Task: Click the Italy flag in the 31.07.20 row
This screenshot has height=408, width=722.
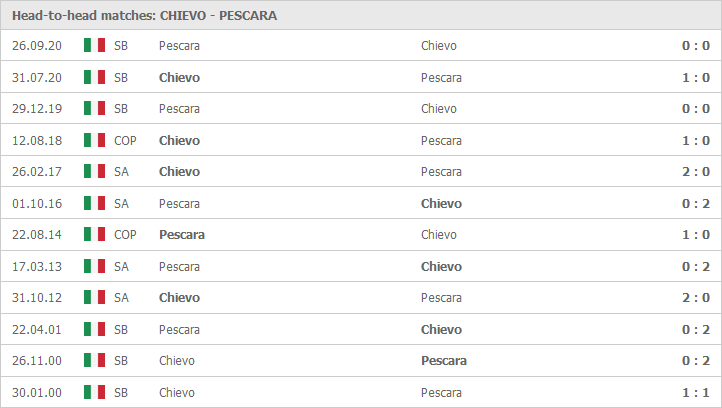Action: [x=94, y=77]
